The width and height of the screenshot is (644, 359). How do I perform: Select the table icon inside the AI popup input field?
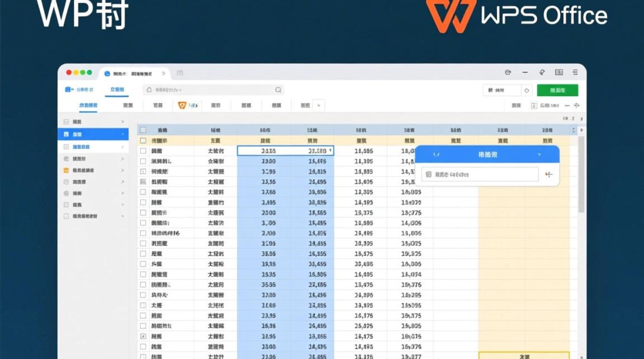pos(428,174)
